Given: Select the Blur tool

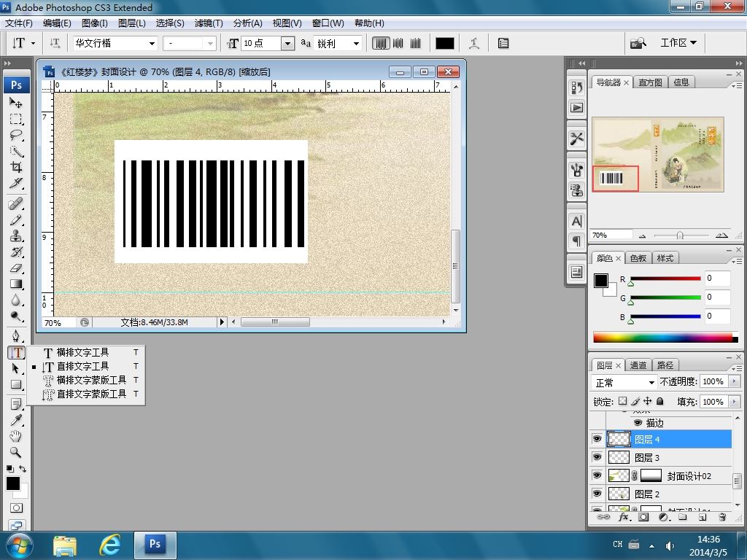Looking at the screenshot, I should click(16, 300).
